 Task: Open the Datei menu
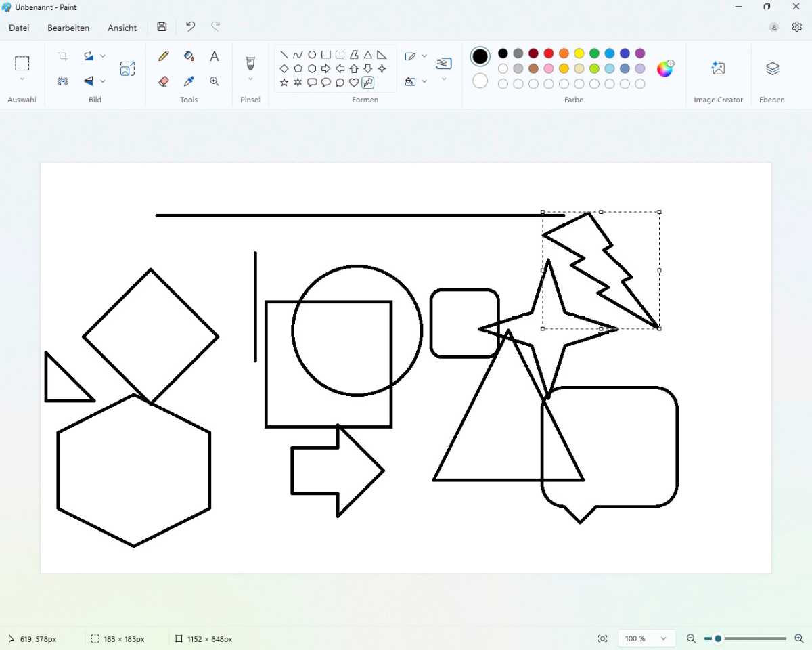point(19,28)
